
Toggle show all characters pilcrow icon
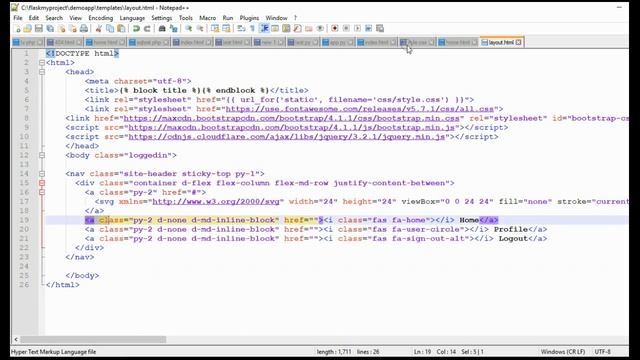point(252,29)
